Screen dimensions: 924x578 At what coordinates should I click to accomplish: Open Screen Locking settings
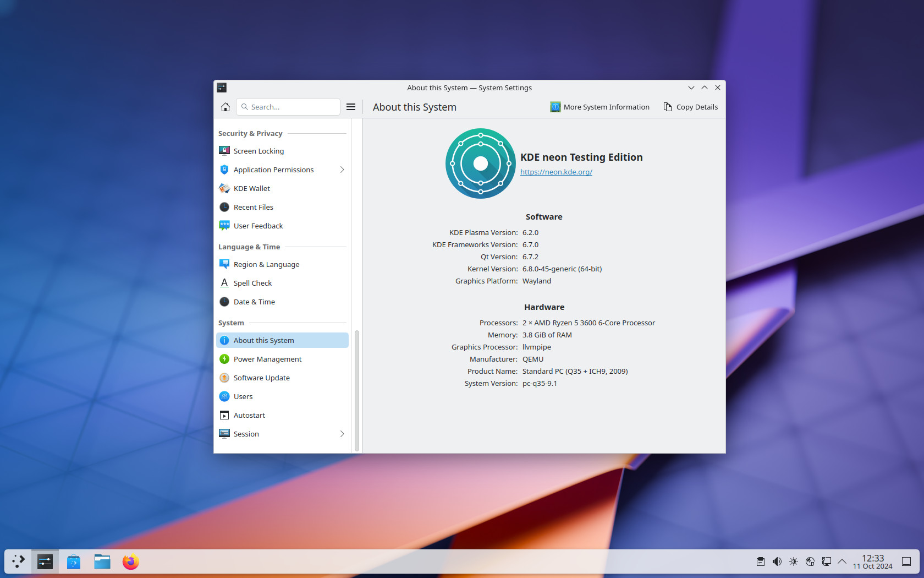[282, 151]
